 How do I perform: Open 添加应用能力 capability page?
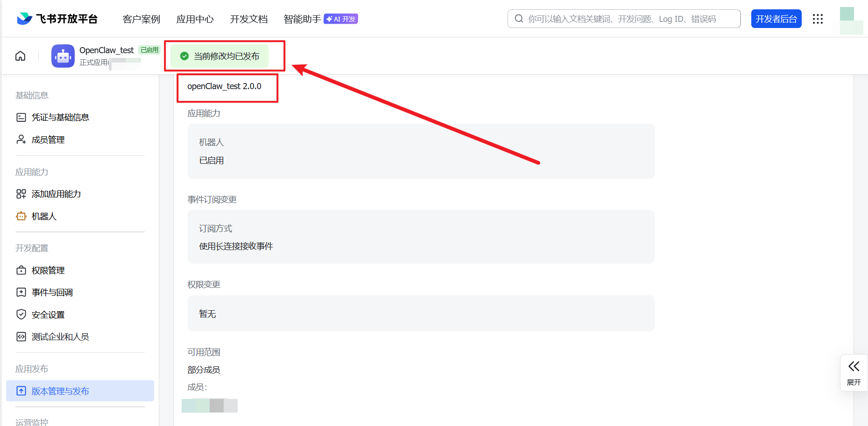[56, 194]
